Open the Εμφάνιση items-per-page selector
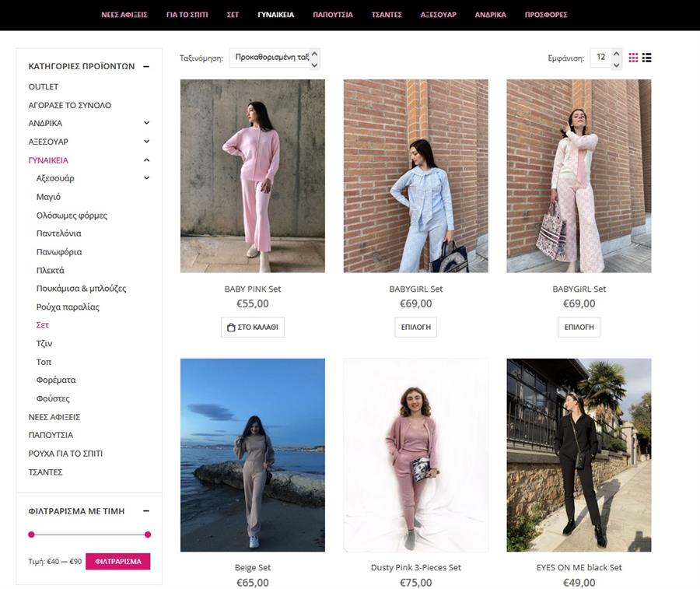The image size is (700, 589). tap(606, 58)
